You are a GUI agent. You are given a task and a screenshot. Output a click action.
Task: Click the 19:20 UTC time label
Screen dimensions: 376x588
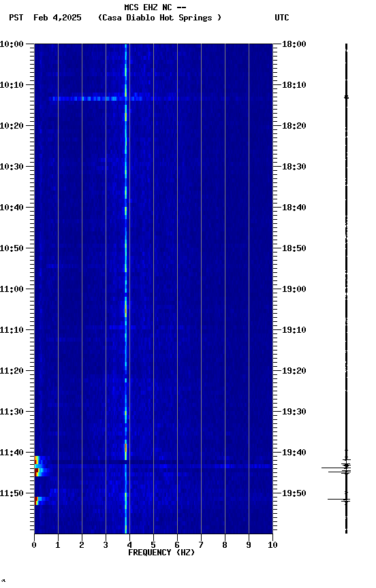[294, 372]
